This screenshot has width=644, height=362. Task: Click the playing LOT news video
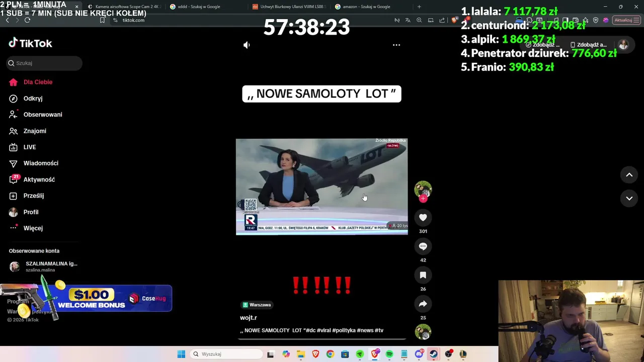click(321, 187)
